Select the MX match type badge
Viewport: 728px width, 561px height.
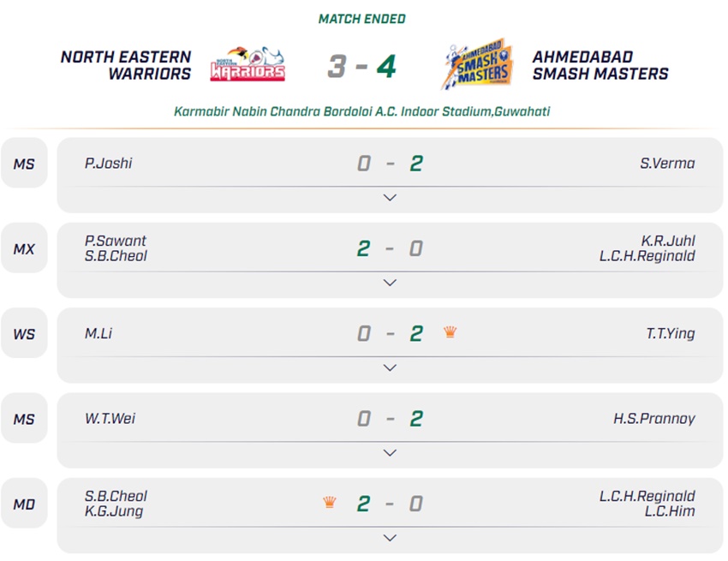point(24,248)
